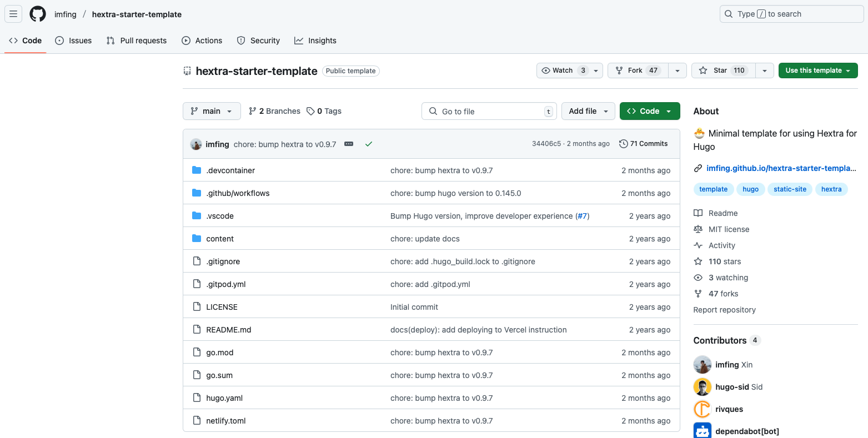Open the green Code dropdown button
The width and height of the screenshot is (868, 438).
[x=650, y=111]
